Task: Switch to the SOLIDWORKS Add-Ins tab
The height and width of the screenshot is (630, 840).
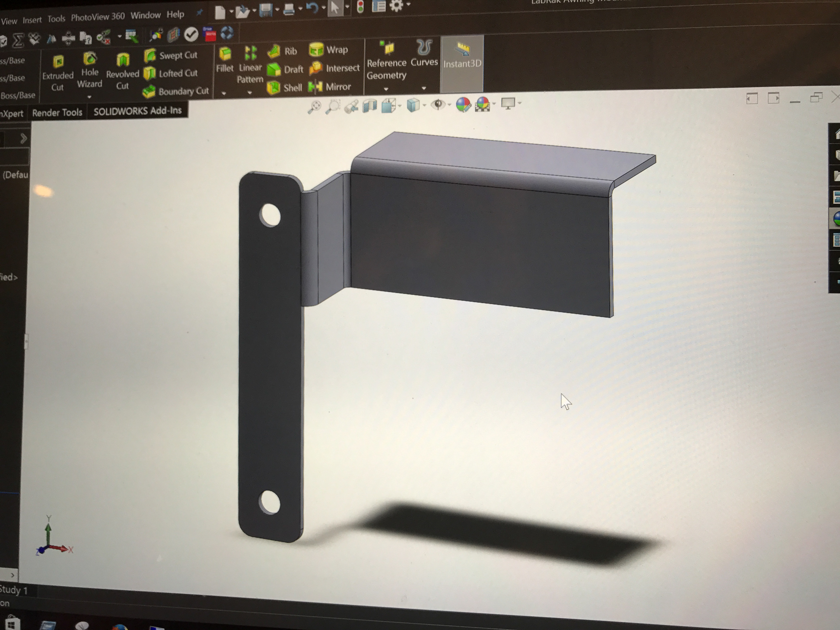Action: (x=137, y=111)
